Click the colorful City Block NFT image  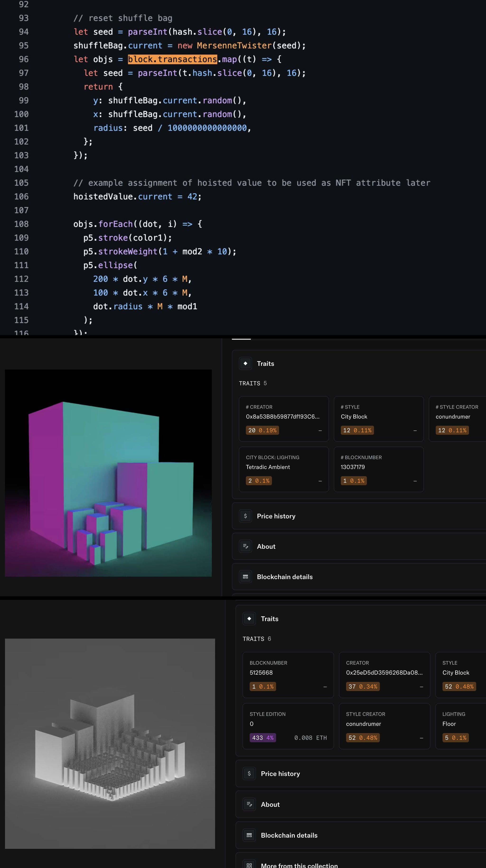[108, 473]
